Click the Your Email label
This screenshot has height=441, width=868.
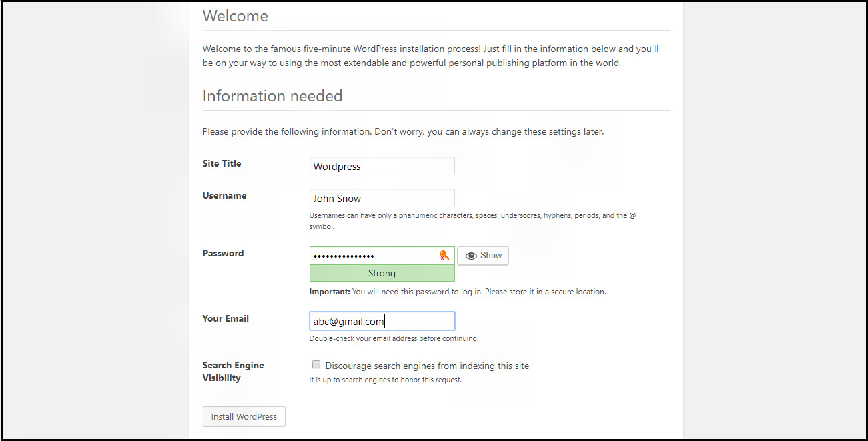point(226,318)
